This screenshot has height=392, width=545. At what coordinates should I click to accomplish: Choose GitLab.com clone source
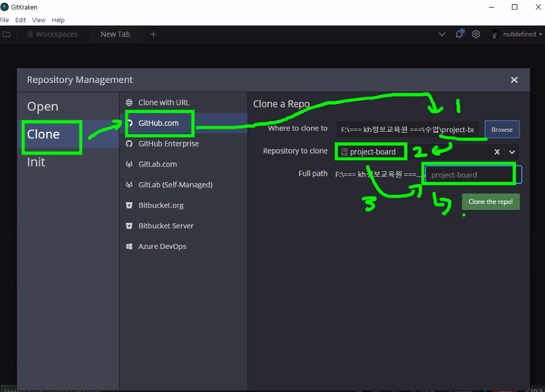(183, 164)
